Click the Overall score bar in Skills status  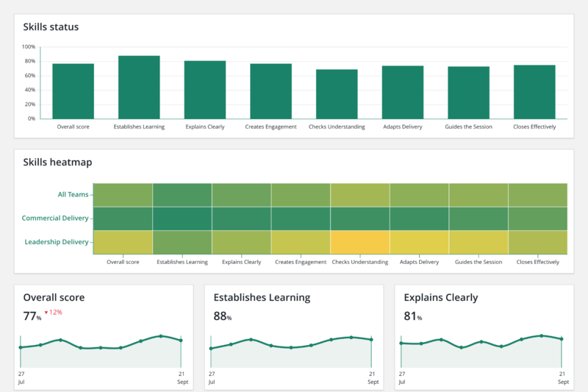click(x=73, y=91)
